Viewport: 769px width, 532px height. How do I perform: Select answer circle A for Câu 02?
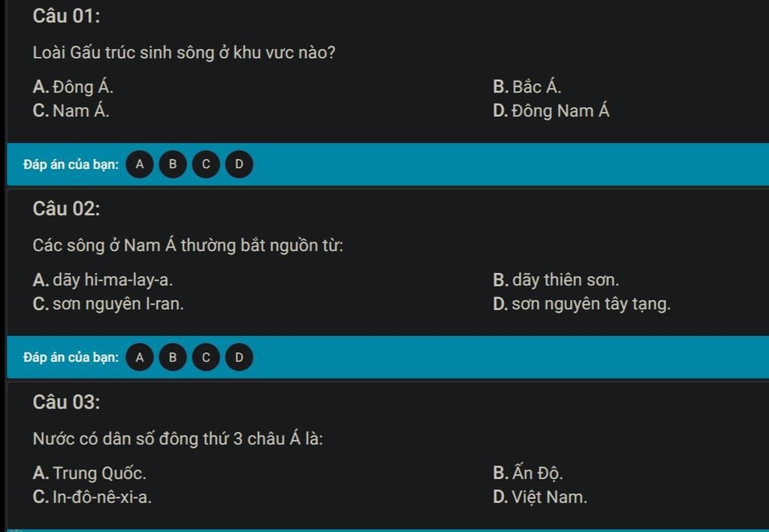coord(140,358)
